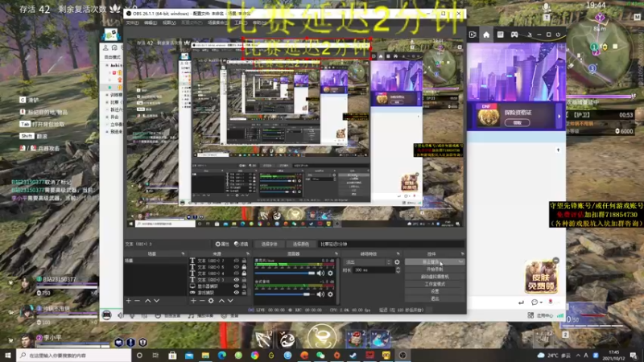Expand hidden tray icons chevron on taskbar
644x362 pixels.
tap(578, 356)
